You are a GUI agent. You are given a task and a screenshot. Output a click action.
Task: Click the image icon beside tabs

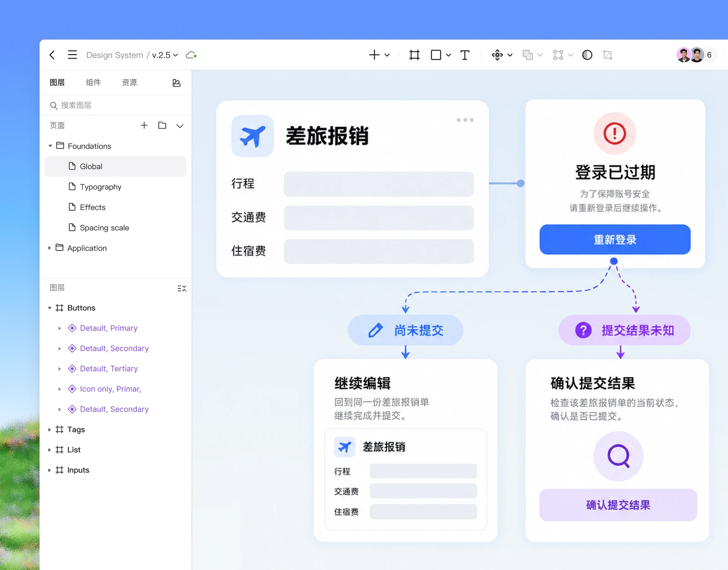[x=177, y=83]
